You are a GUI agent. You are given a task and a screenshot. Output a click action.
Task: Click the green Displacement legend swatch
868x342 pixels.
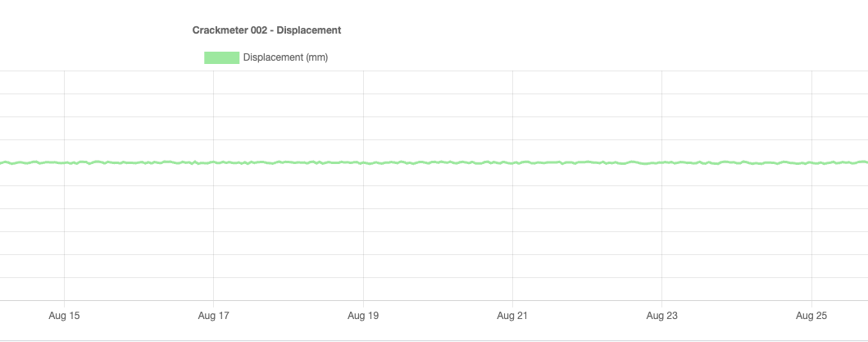pos(221,57)
